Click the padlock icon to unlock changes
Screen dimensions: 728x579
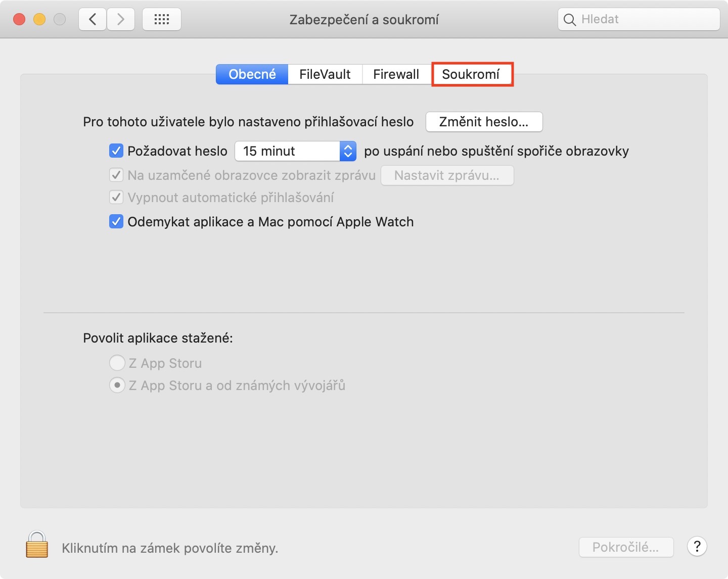pos(37,545)
